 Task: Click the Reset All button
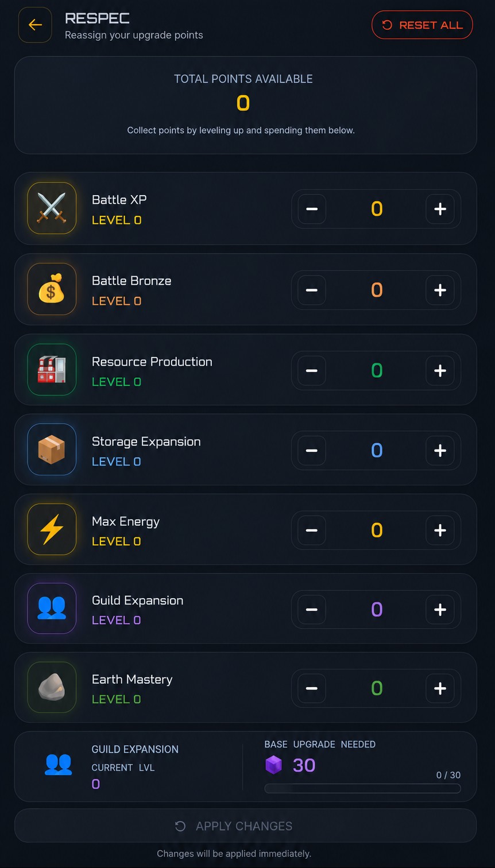pyautogui.click(x=422, y=25)
